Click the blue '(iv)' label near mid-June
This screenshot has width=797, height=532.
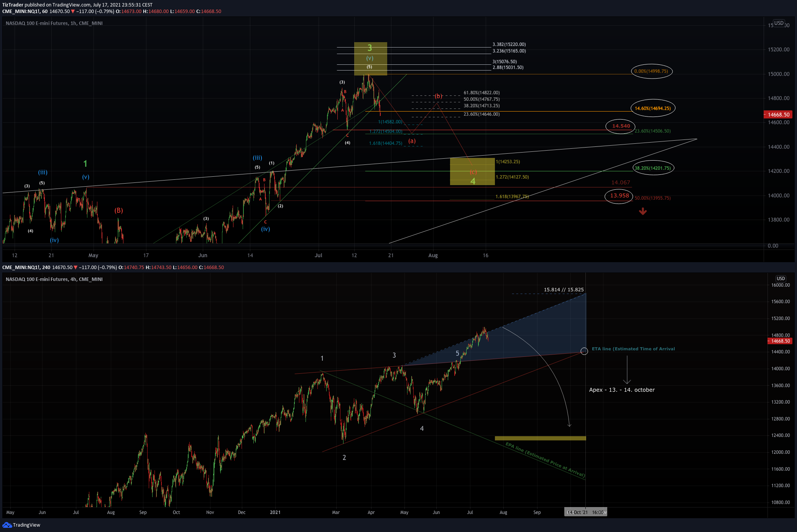coord(265,229)
